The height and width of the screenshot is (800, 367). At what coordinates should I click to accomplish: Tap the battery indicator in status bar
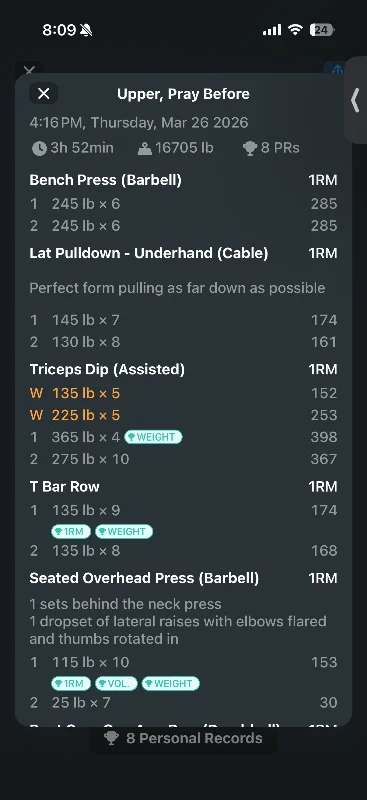(x=322, y=30)
